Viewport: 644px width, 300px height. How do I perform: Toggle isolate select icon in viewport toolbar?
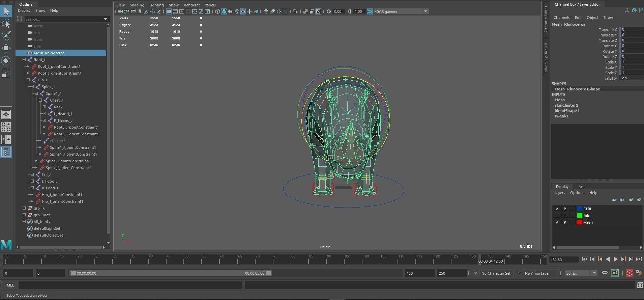296,11
